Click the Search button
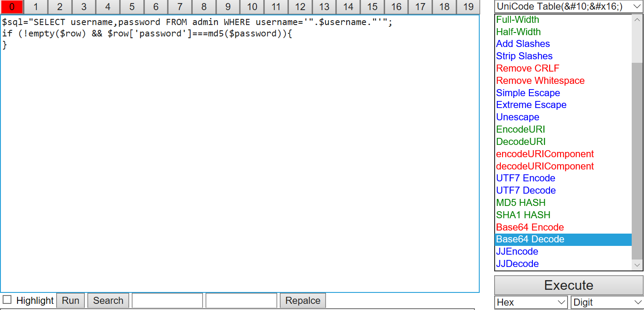This screenshot has width=644, height=310. tap(108, 300)
